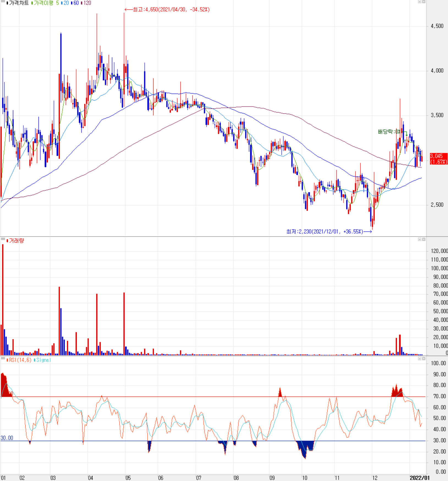Click the 07 month label on time axis
This screenshot has width=448, height=481.
point(199,478)
